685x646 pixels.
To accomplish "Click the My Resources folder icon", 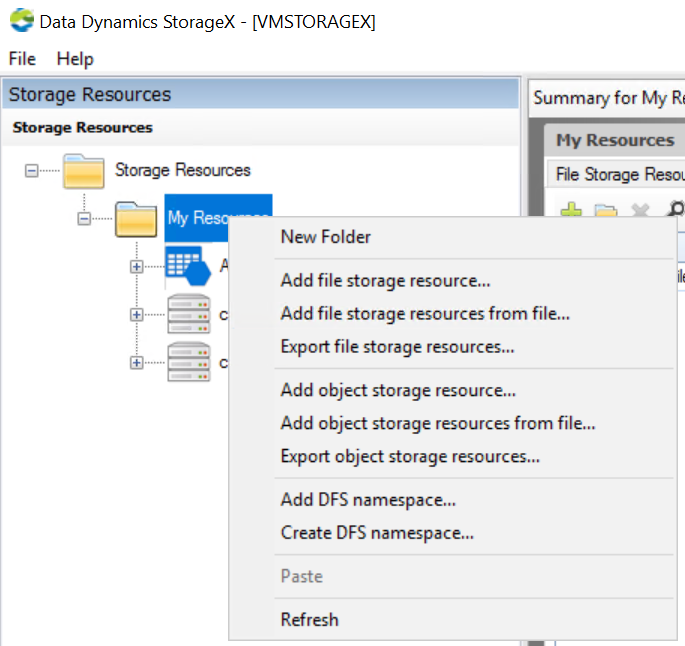I will point(136,219).
